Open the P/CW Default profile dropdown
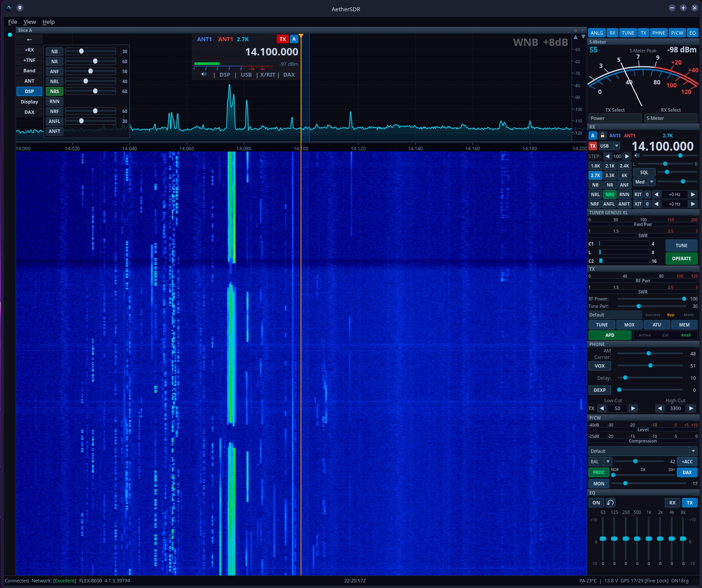This screenshot has width=702, height=588. coord(643,451)
